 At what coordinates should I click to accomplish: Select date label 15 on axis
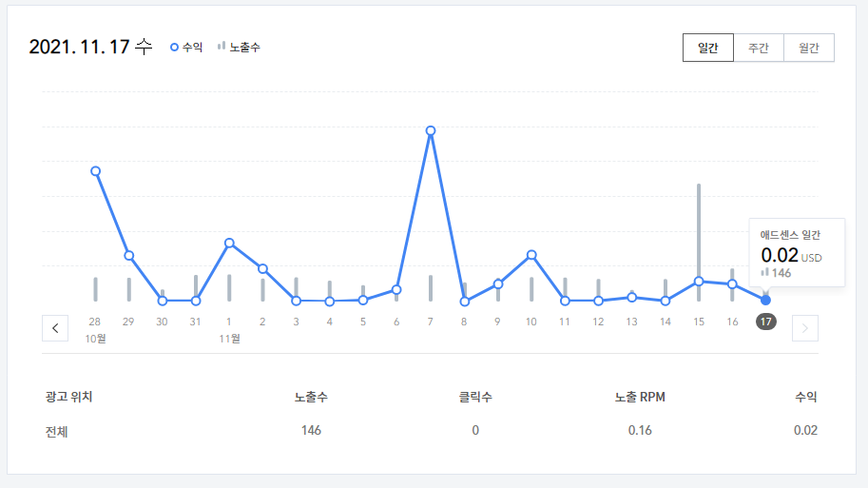click(699, 322)
